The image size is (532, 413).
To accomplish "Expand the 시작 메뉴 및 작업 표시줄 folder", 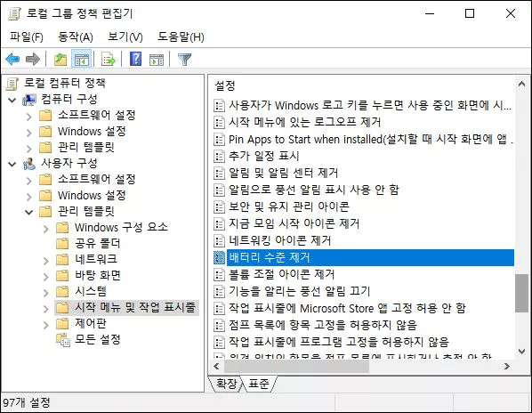I will 46,309.
